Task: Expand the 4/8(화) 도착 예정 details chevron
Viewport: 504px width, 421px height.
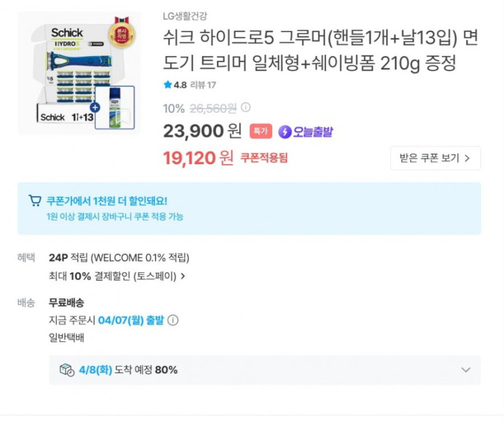Action: pos(465,370)
